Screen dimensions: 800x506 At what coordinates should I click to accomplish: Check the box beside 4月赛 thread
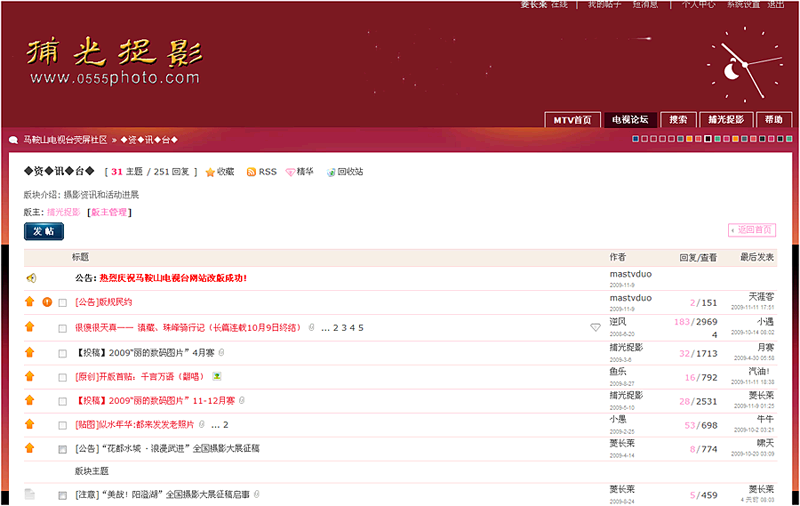coord(62,352)
